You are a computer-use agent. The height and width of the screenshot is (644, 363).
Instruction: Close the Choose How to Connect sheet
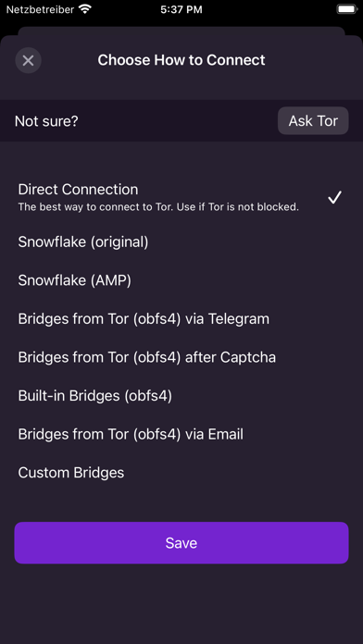[x=28, y=60]
